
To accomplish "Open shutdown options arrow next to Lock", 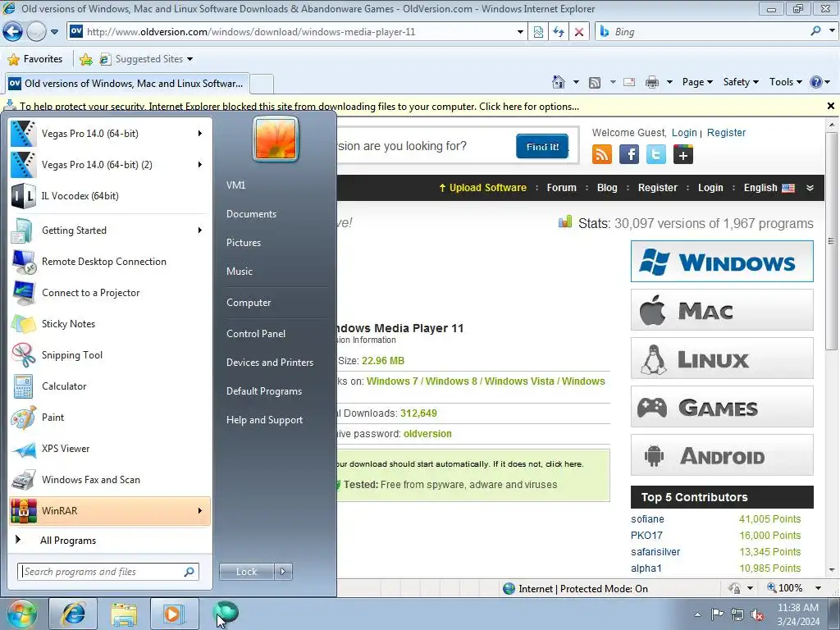I will click(x=283, y=572).
